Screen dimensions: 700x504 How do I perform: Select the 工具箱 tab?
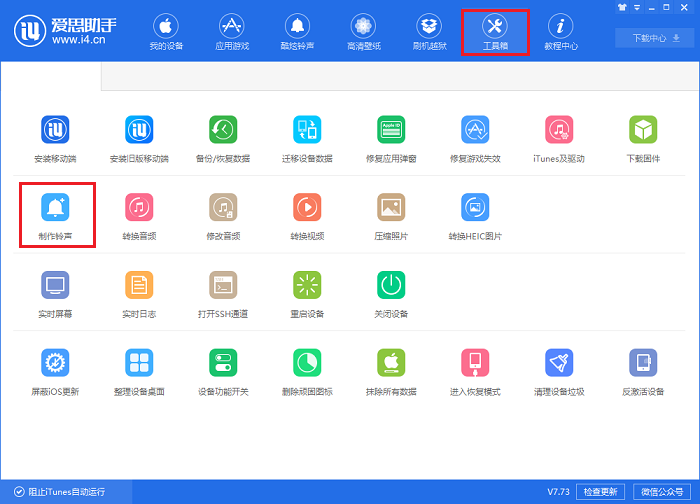(x=495, y=32)
